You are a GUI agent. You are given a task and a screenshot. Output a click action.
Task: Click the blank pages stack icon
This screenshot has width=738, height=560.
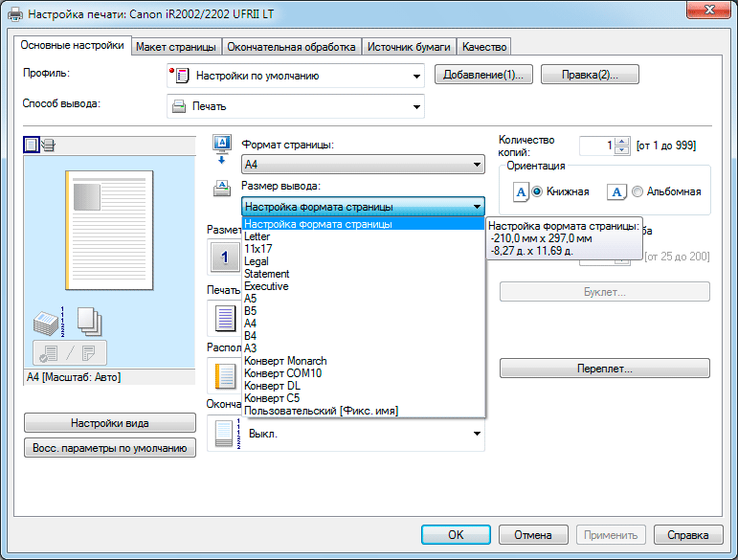coord(89,321)
